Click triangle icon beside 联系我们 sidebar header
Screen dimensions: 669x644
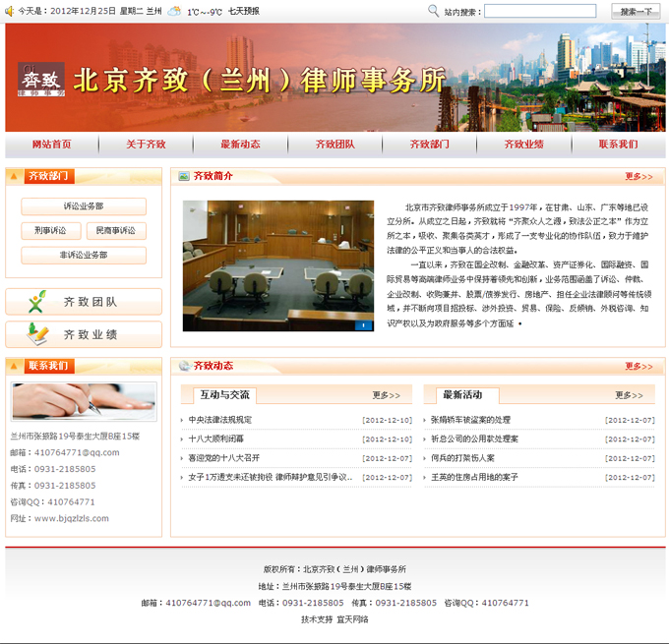tap(14, 366)
